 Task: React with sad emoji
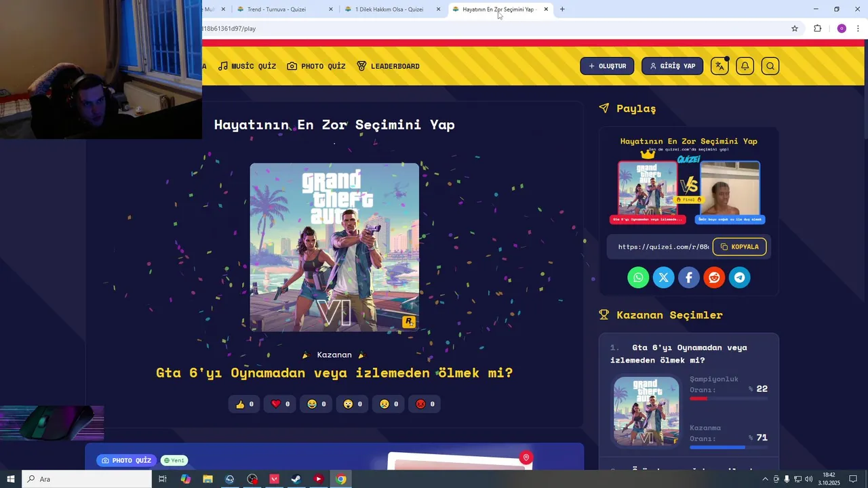coord(389,404)
